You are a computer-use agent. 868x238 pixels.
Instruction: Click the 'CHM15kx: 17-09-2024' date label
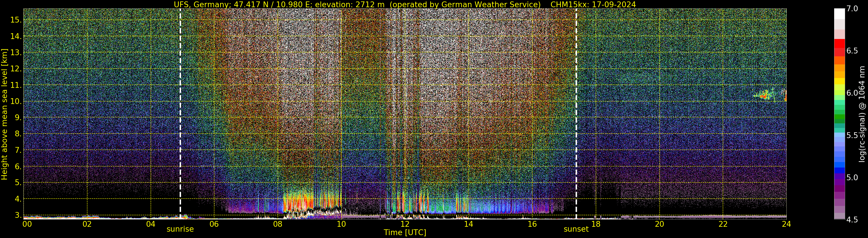click(593, 4)
